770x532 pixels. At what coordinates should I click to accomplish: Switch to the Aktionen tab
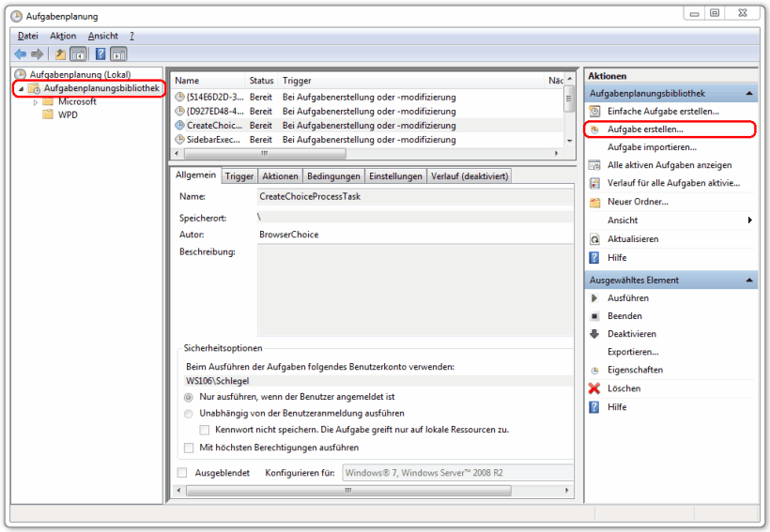pyautogui.click(x=280, y=176)
